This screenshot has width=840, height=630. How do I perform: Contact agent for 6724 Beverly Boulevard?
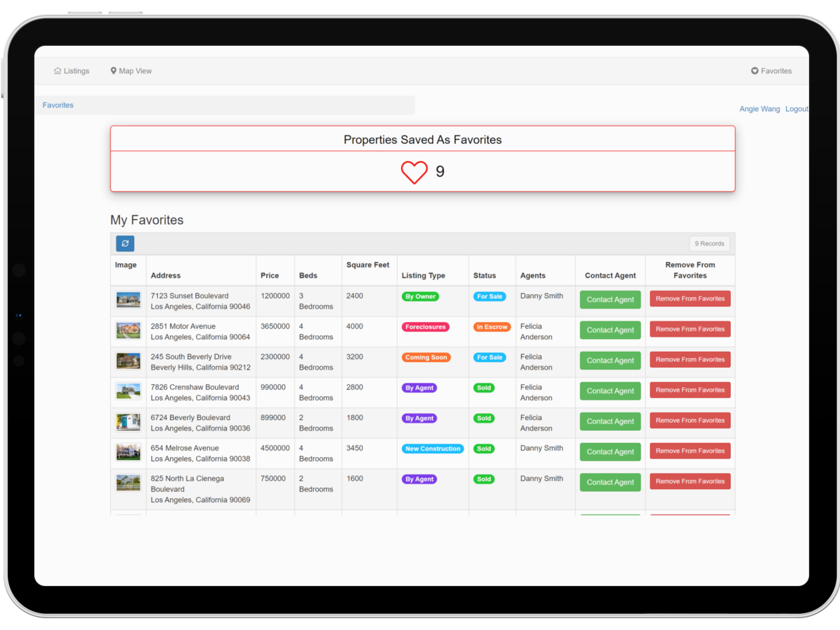[x=610, y=421]
